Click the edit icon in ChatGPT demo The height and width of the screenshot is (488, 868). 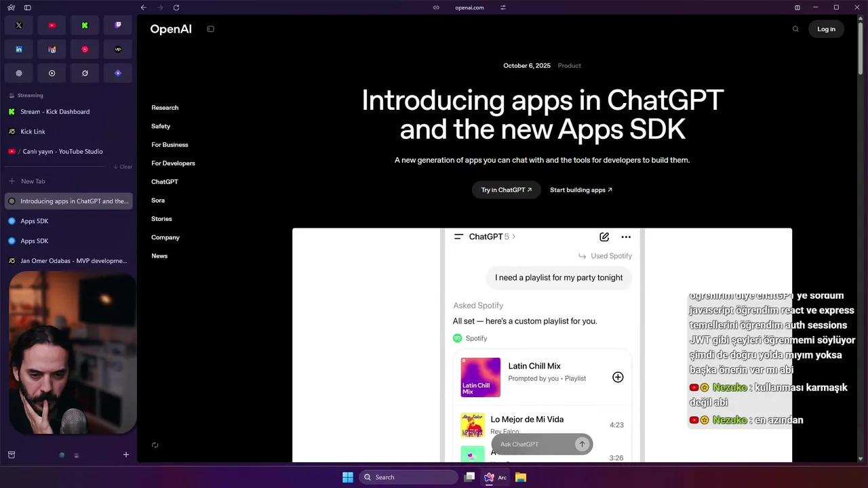pyautogui.click(x=604, y=237)
